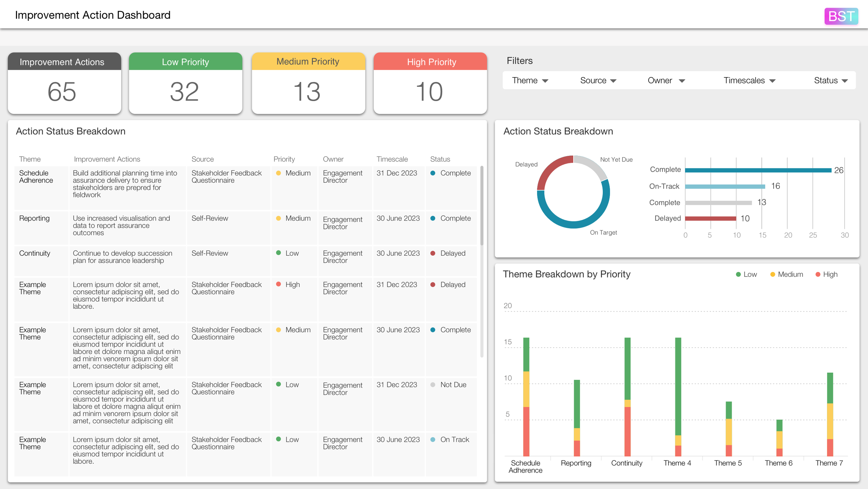Toggle the Low legend item in Theme Breakdown

[x=745, y=274]
